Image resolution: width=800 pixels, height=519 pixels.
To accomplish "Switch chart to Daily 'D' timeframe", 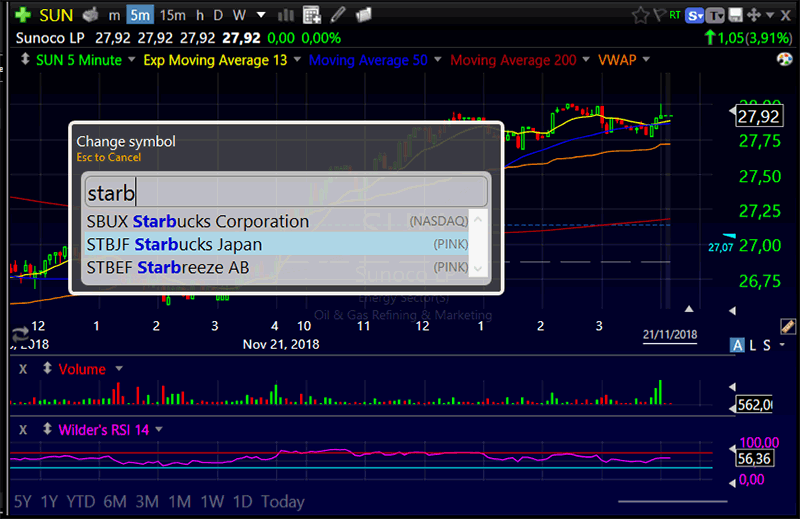I will pyautogui.click(x=218, y=15).
